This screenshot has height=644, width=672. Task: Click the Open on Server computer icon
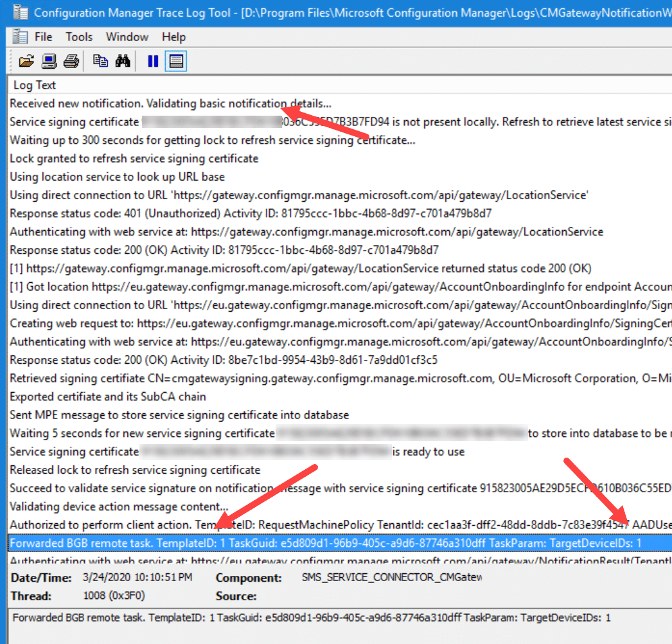49,61
